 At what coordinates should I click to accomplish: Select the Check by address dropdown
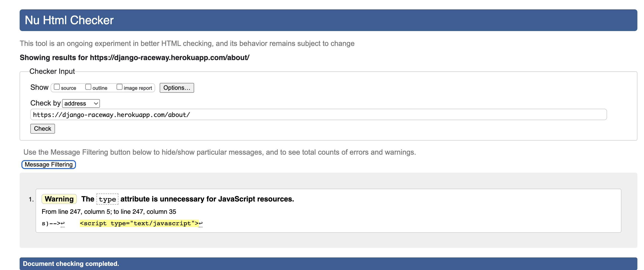[81, 103]
